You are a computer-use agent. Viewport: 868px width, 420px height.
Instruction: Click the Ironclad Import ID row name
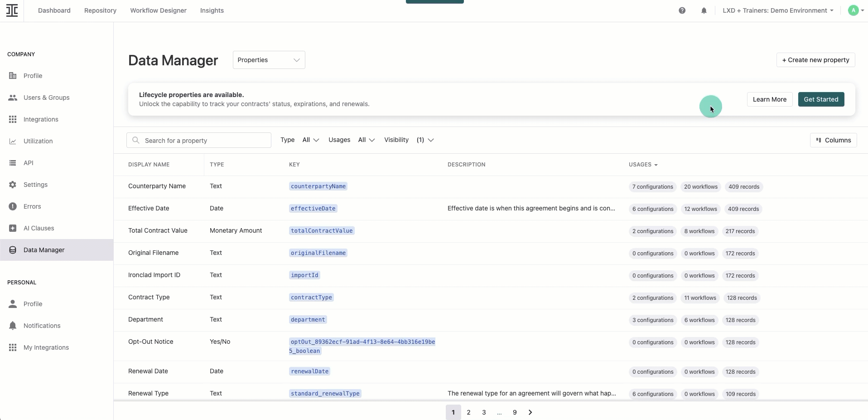[x=154, y=275]
